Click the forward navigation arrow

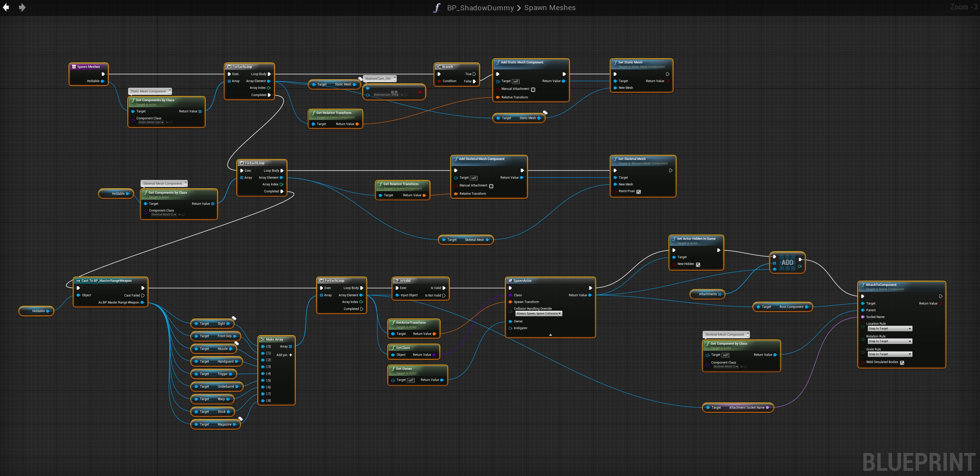[22, 8]
